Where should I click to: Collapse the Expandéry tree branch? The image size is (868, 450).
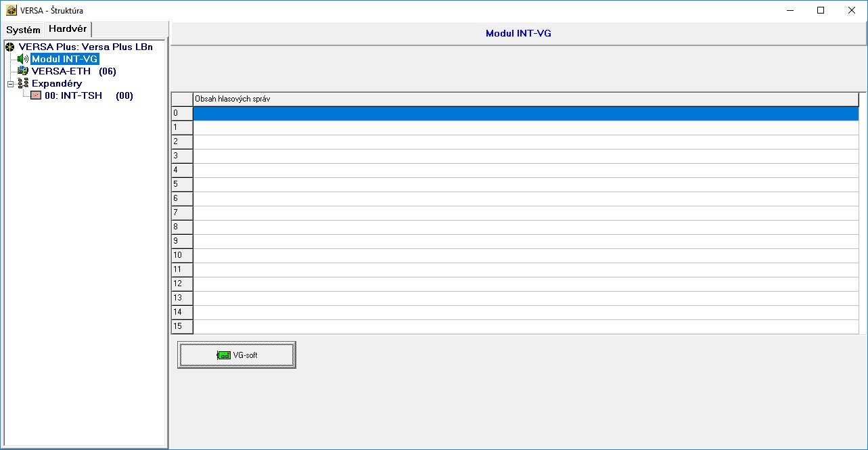10,84
